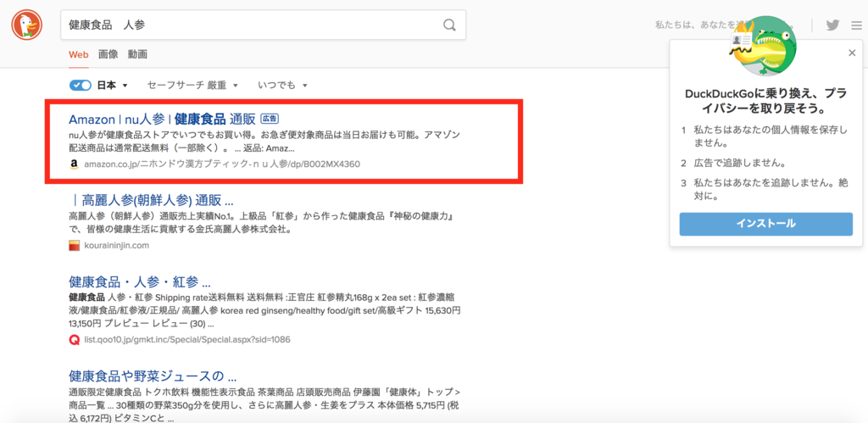
Task: Click the amazon.co.jp URL under ad
Action: [x=223, y=164]
